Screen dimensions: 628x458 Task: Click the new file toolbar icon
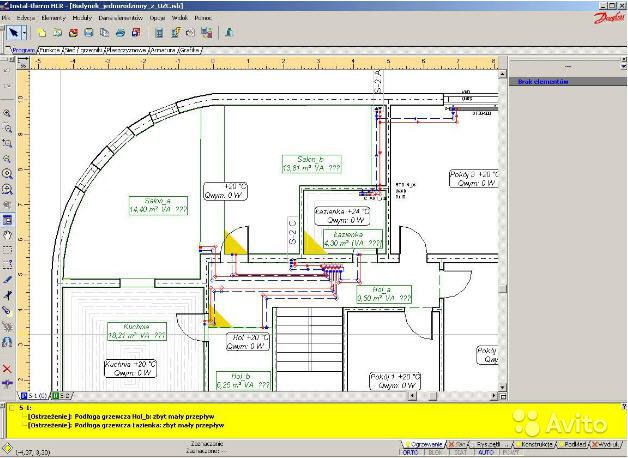43,33
